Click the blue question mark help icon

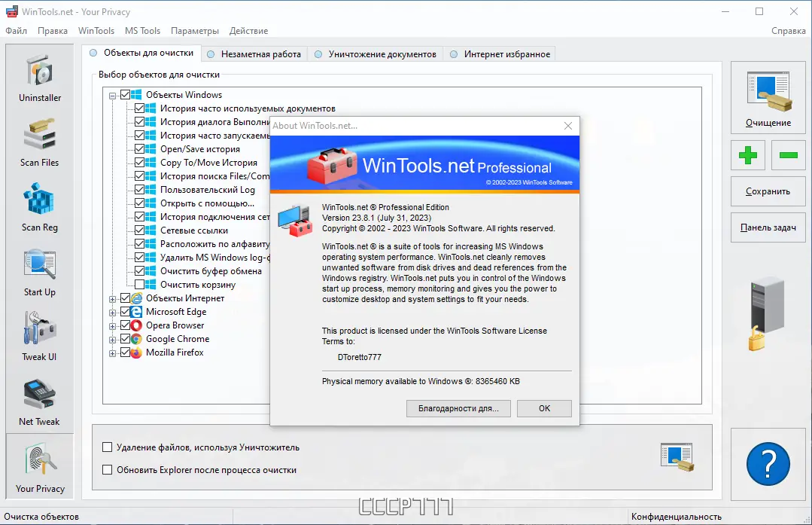coord(768,464)
